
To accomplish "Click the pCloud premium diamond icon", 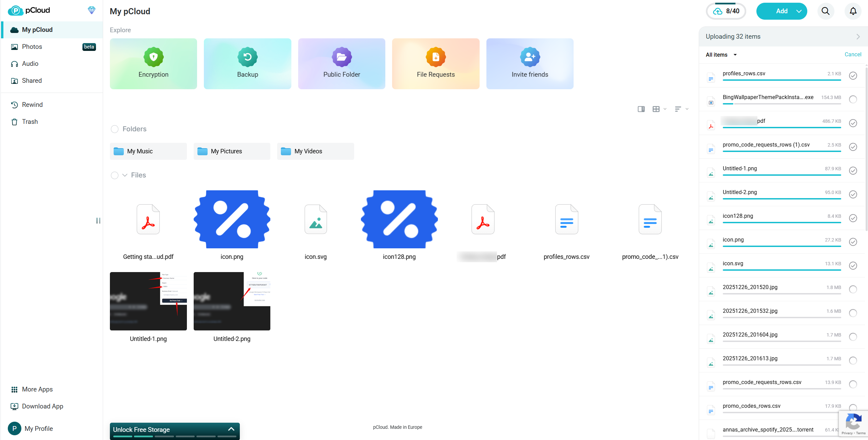I will coord(91,10).
